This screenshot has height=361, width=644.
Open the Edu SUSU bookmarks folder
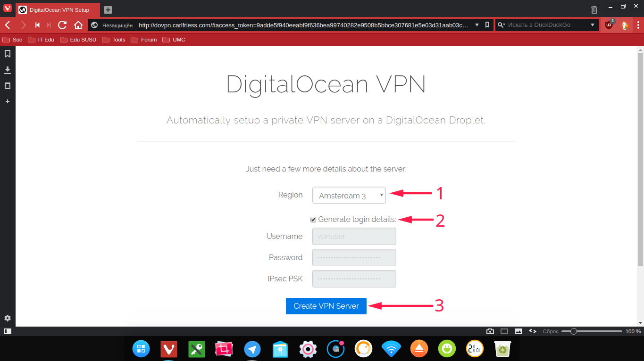78,40
